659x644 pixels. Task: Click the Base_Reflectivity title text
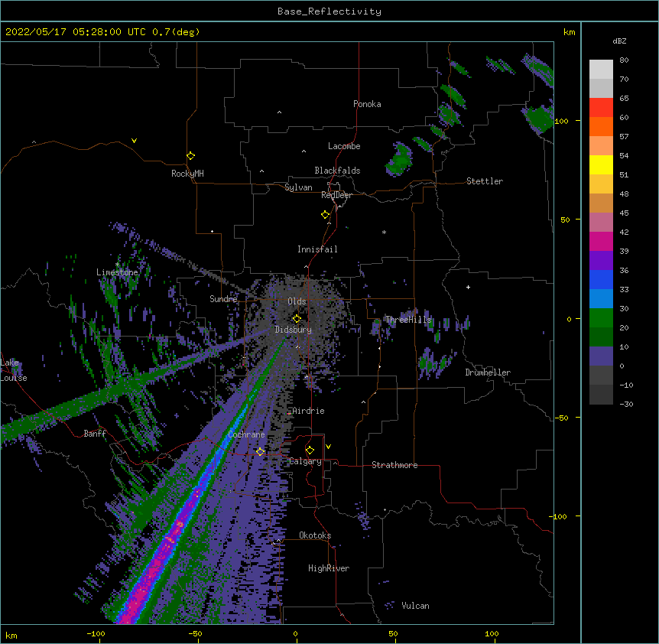[x=329, y=11]
